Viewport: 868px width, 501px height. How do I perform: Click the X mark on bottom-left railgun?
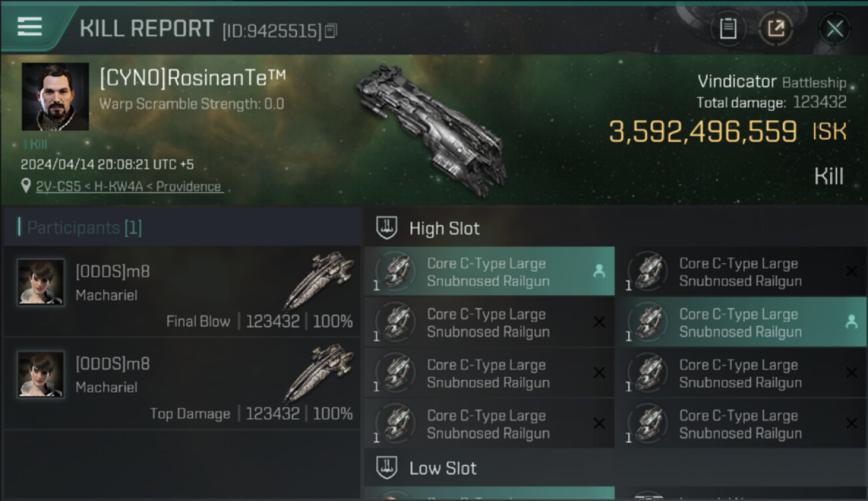click(x=599, y=424)
